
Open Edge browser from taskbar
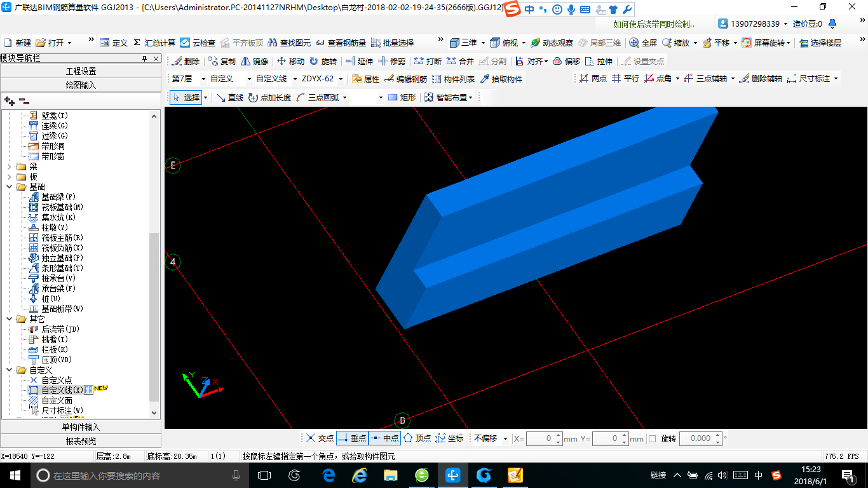329,475
